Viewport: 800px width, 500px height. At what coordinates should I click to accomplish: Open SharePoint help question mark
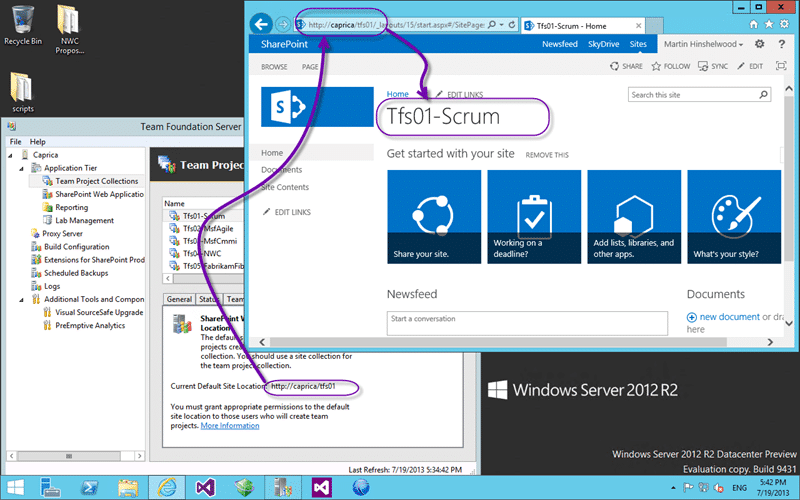click(782, 44)
